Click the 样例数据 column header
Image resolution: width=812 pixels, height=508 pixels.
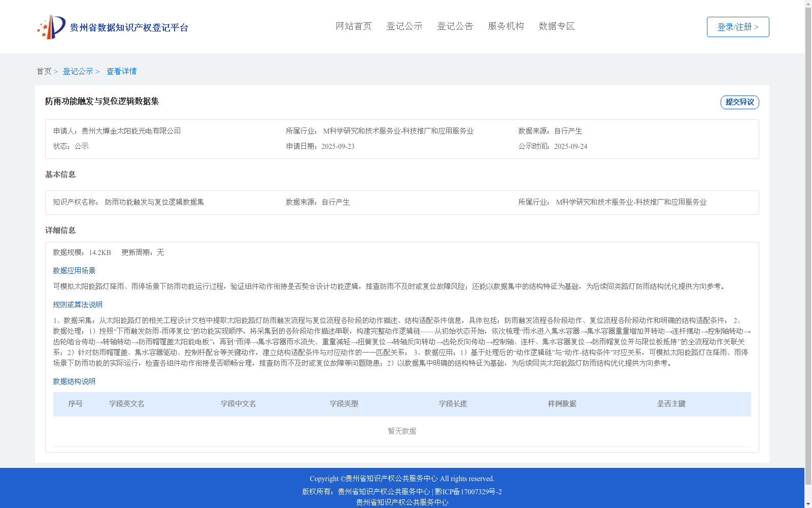click(x=562, y=404)
